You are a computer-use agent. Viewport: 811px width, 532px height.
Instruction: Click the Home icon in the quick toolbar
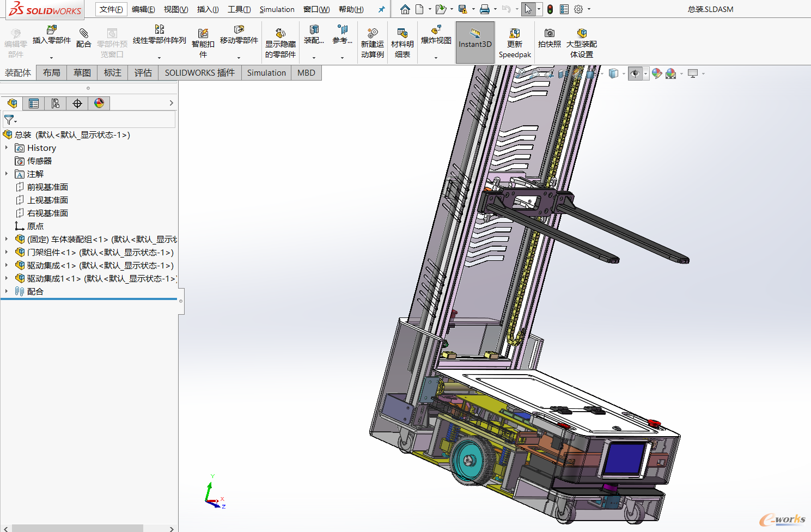point(405,9)
